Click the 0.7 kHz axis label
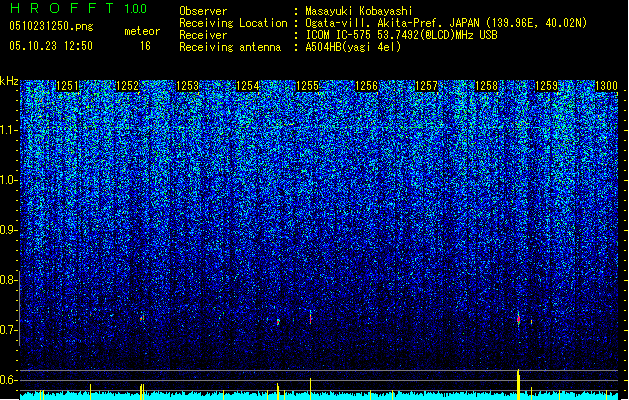The image size is (629, 400). (x=8, y=330)
